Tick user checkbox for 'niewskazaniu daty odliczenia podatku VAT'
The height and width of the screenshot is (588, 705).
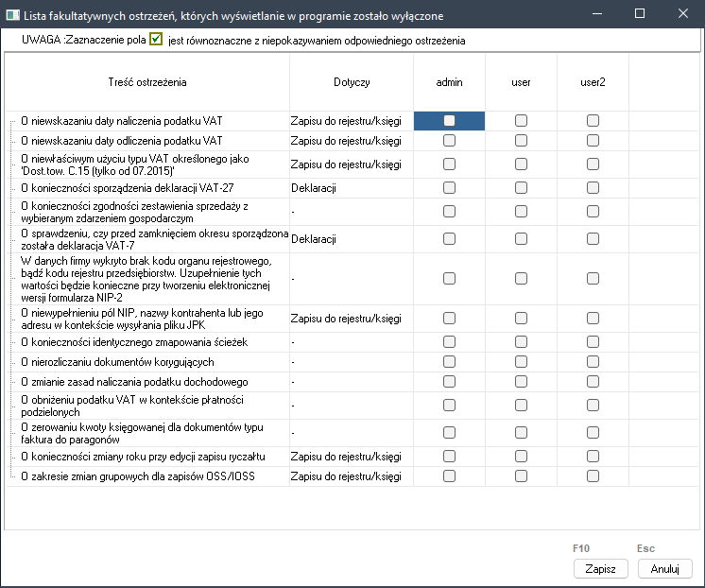tap(521, 140)
